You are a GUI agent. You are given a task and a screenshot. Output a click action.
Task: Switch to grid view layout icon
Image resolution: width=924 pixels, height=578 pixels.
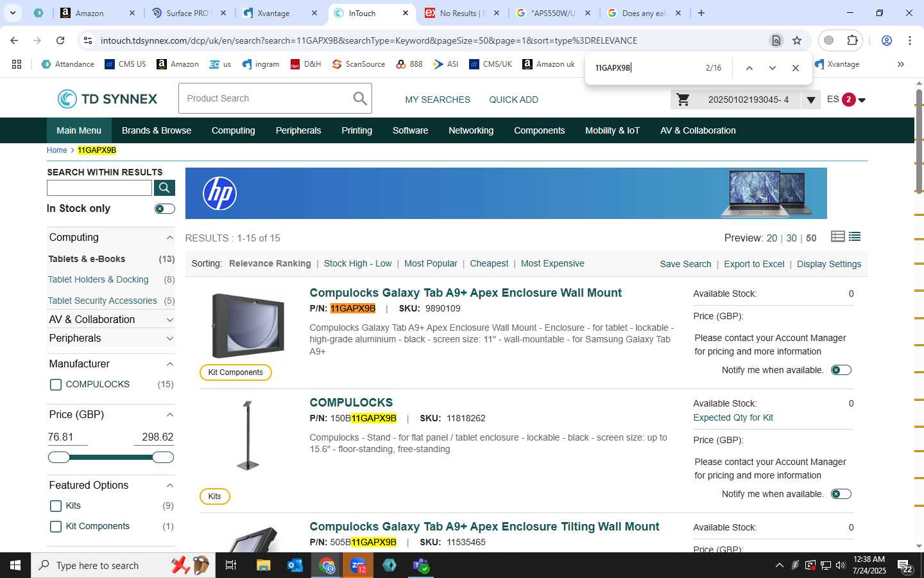pos(837,236)
